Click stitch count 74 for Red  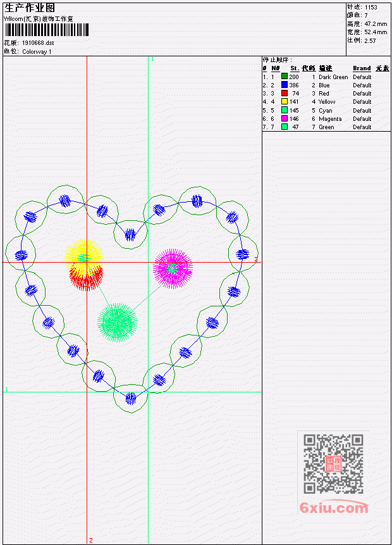coord(295,94)
